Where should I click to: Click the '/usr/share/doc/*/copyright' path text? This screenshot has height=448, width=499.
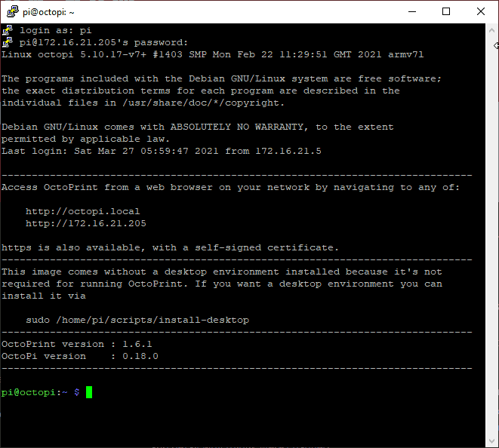click(x=201, y=103)
